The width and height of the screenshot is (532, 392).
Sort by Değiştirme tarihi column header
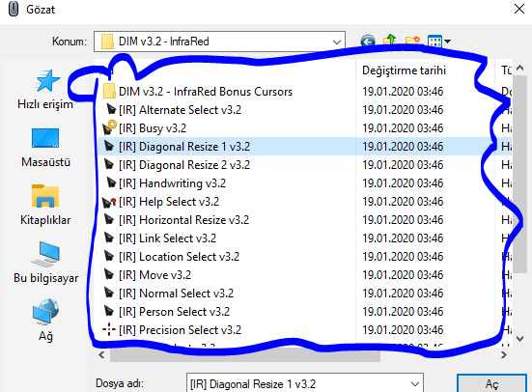(x=404, y=70)
